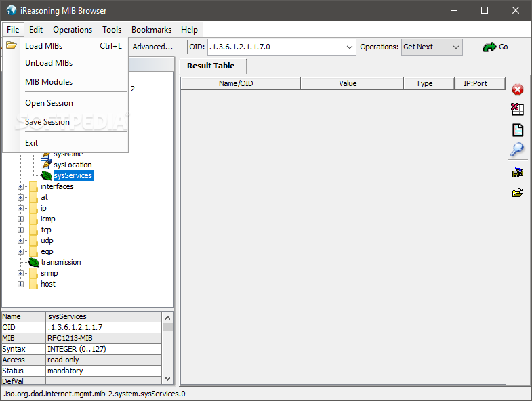
Task: Expand the at tree node
Action: click(x=21, y=197)
